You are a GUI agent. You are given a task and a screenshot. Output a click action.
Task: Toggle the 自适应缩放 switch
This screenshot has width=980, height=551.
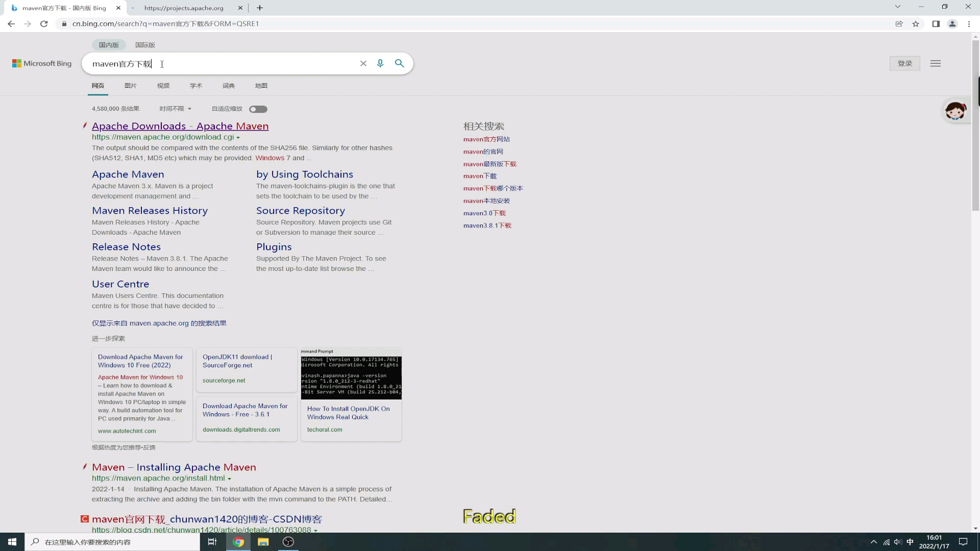pos(258,109)
